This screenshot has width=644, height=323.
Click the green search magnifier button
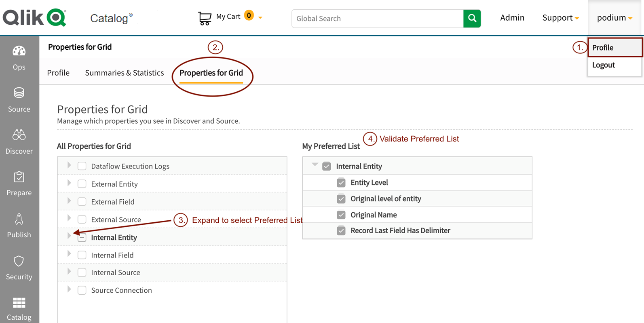pos(472,18)
